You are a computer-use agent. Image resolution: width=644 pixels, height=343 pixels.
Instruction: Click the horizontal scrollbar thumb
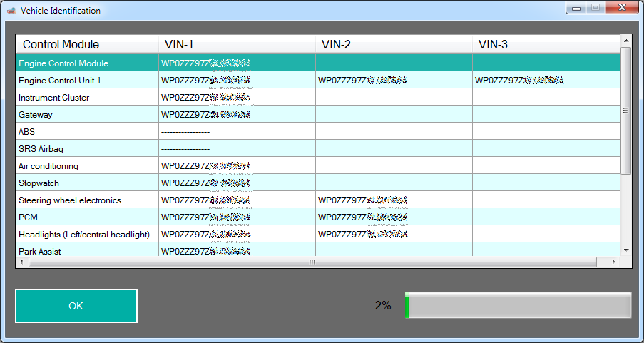[x=312, y=262]
